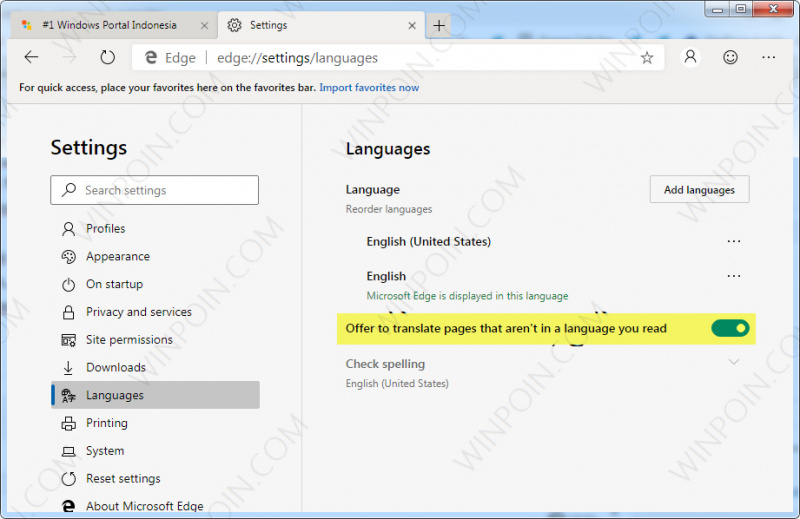Click the Reset settings circular arrow icon
Screen dimensions: 800x519
pos(68,479)
